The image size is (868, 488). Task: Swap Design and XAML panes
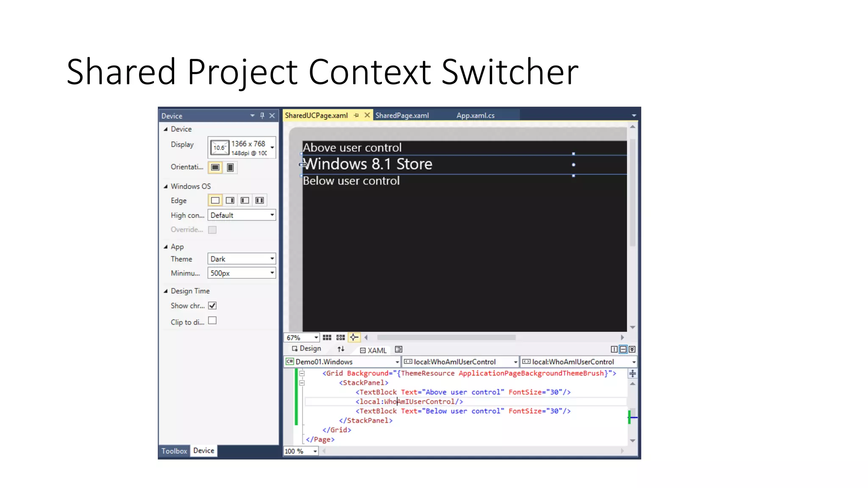[341, 349]
